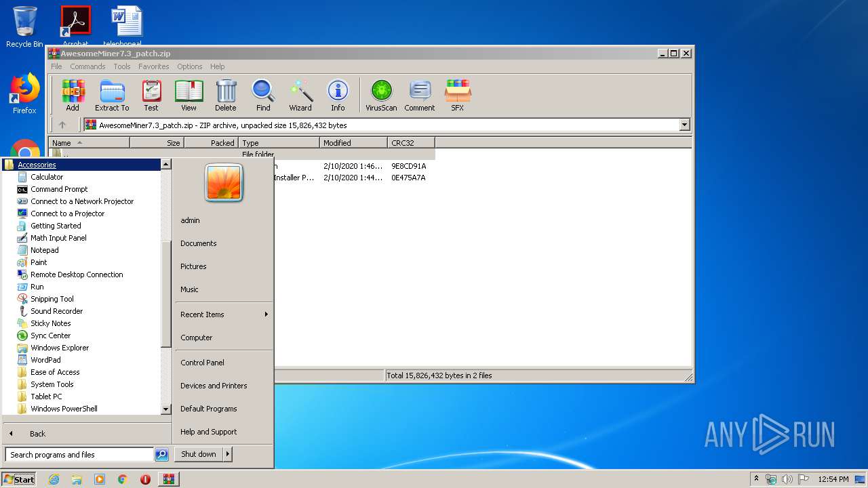Viewport: 868px width, 488px height.
Task: Collapse the Accessories folder
Action: 81,165
